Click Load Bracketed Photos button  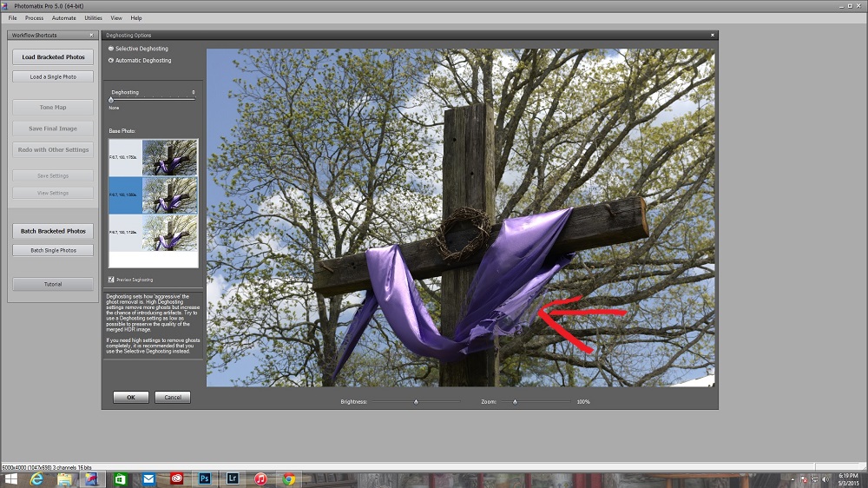click(x=53, y=57)
